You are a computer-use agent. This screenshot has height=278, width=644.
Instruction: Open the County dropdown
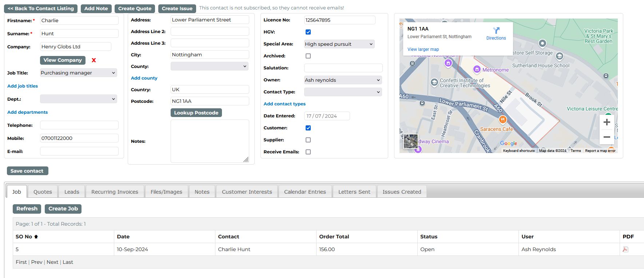[x=210, y=66]
